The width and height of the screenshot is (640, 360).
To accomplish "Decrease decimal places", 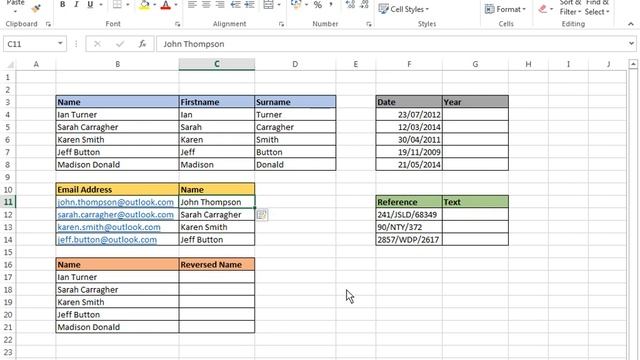I will pyautogui.click(x=364, y=4).
